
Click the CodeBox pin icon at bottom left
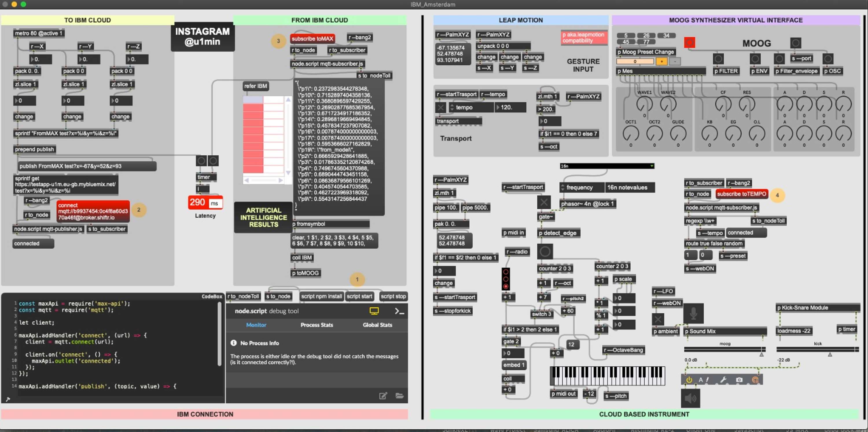pyautogui.click(x=8, y=399)
